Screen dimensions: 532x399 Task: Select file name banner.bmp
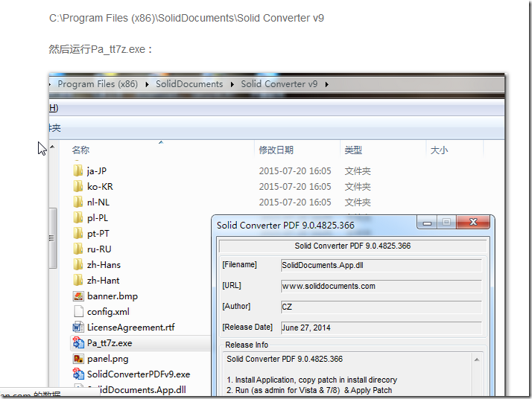pos(113,296)
